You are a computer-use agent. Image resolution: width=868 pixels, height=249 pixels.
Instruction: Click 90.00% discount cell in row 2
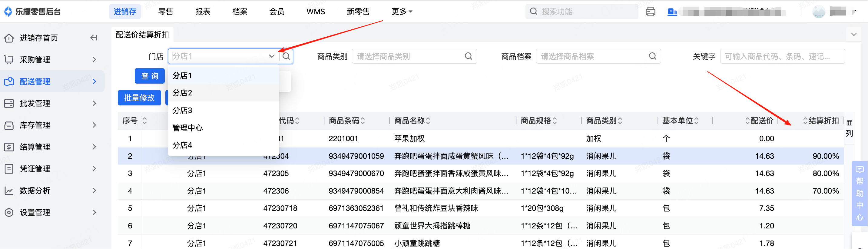825,156
